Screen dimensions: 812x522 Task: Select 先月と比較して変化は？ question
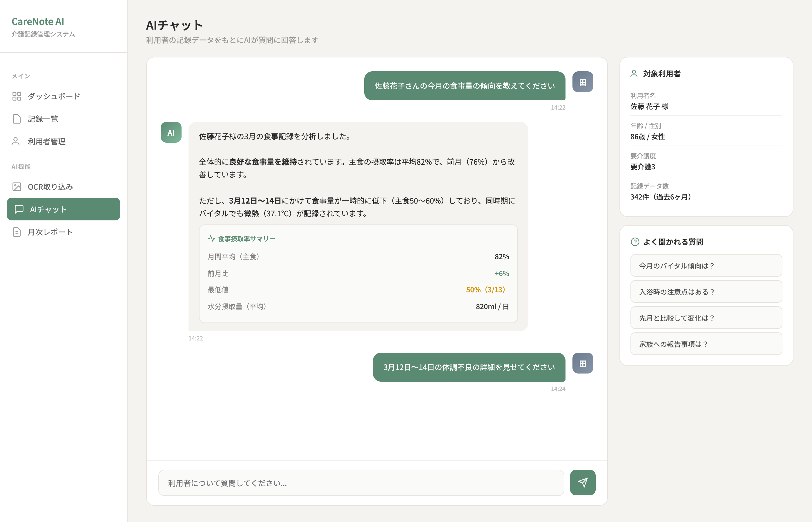click(x=706, y=318)
